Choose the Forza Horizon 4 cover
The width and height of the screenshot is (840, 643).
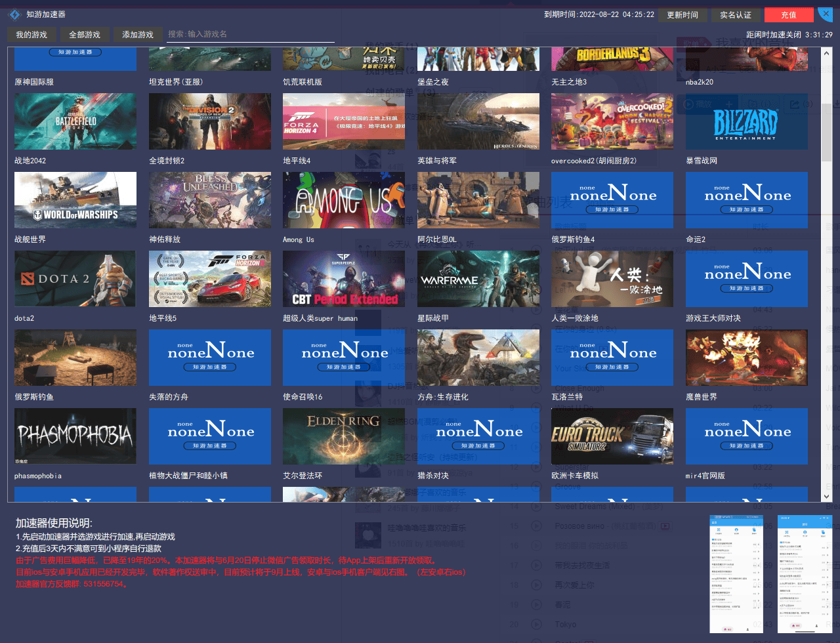point(344,121)
